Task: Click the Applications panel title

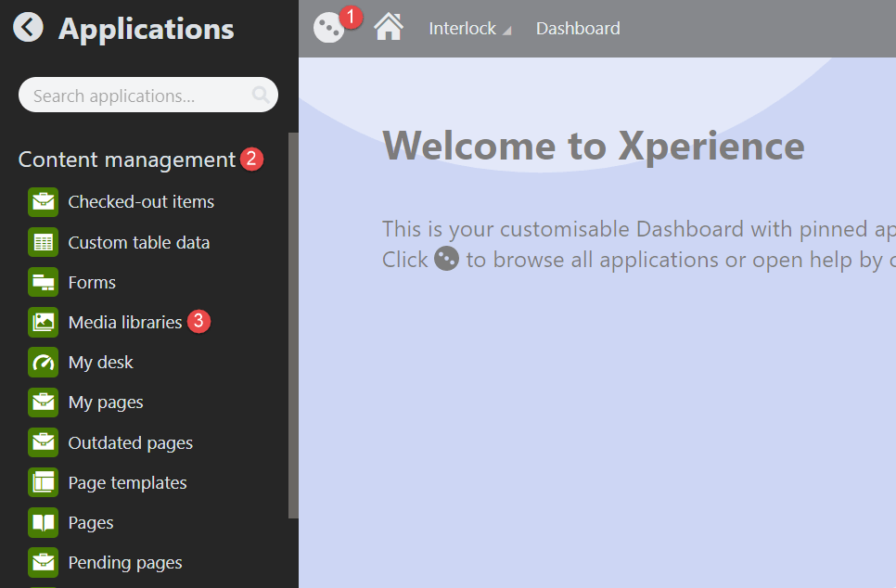Action: click(x=147, y=29)
